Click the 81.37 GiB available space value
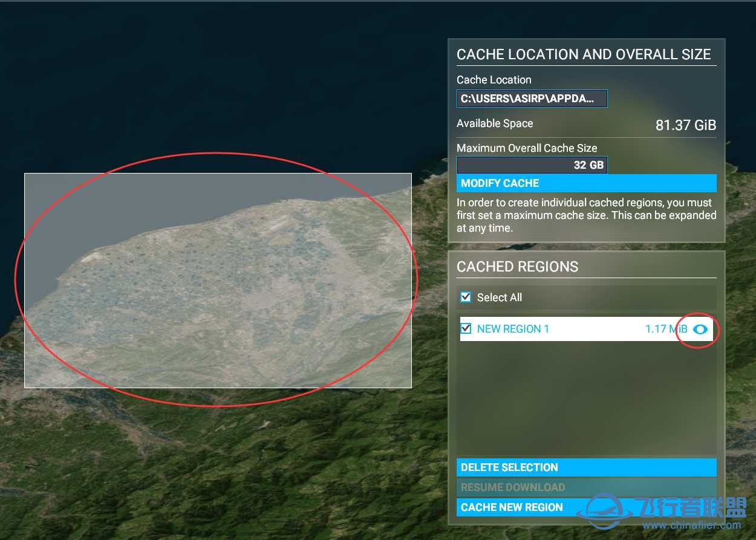The width and height of the screenshot is (756, 540). coord(685,125)
